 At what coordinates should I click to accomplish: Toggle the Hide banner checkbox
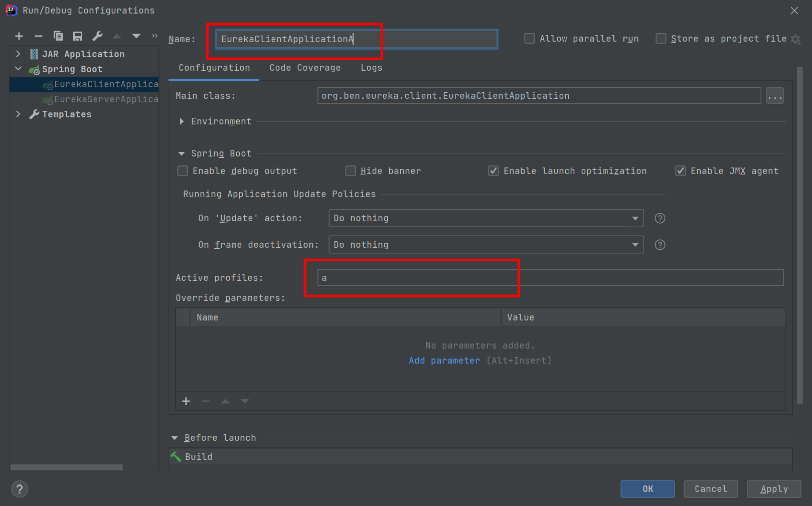(351, 171)
